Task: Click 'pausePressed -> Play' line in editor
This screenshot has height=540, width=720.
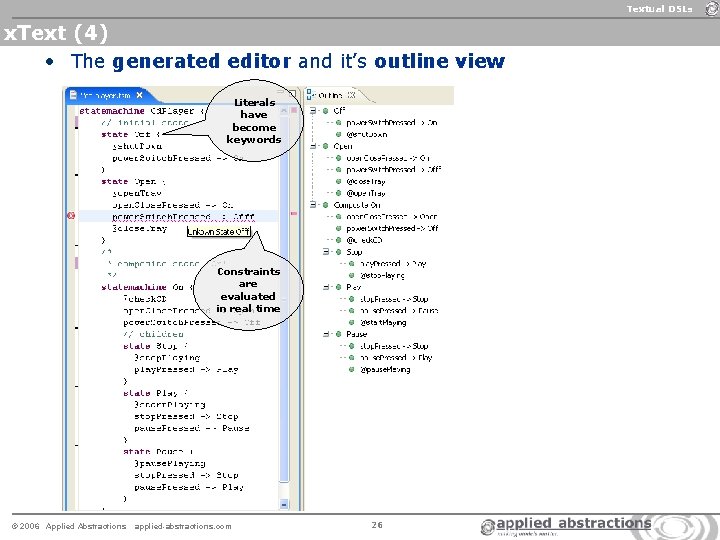Action: 189,487
